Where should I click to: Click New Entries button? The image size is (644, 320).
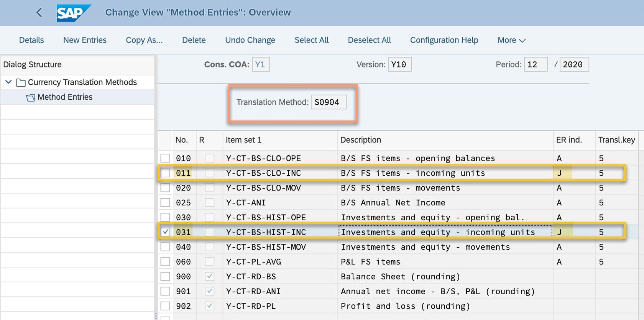click(x=85, y=40)
